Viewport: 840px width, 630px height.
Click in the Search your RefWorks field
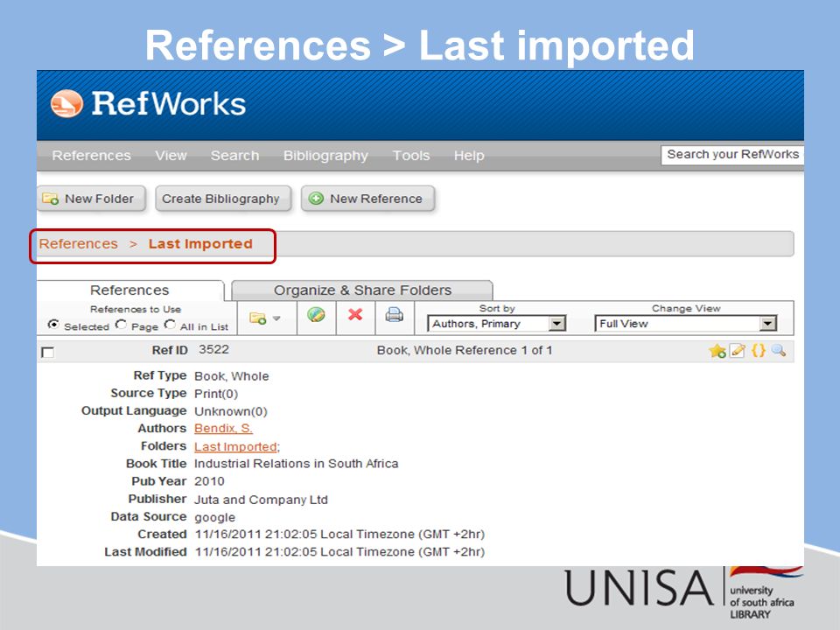click(x=732, y=155)
